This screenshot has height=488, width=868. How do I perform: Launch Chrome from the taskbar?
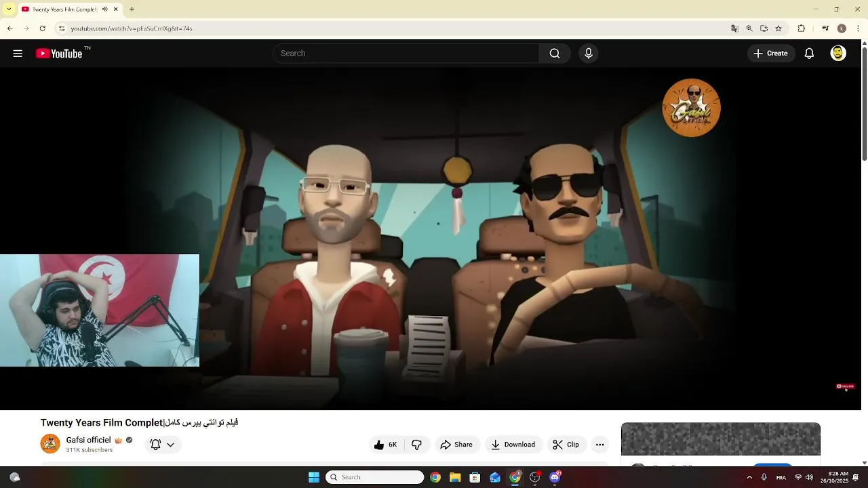(435, 477)
